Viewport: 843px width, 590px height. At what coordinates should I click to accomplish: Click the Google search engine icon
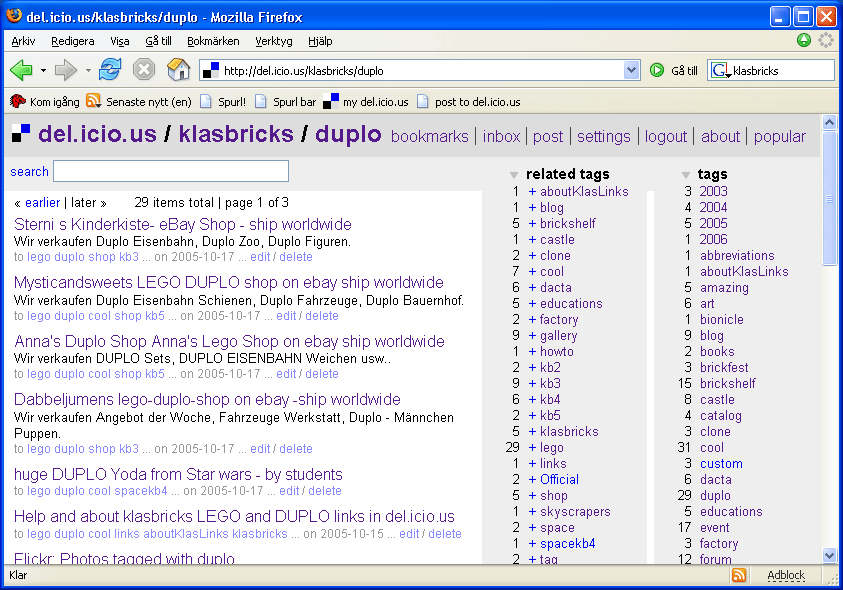point(719,70)
